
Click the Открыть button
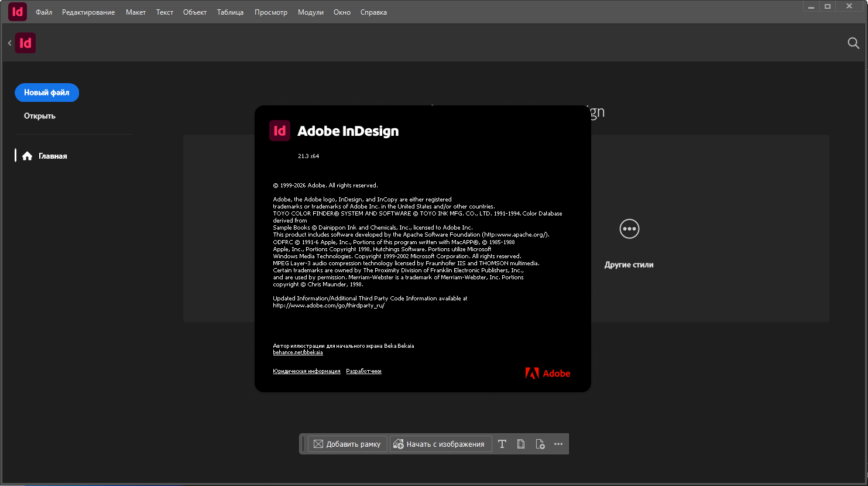[40, 116]
